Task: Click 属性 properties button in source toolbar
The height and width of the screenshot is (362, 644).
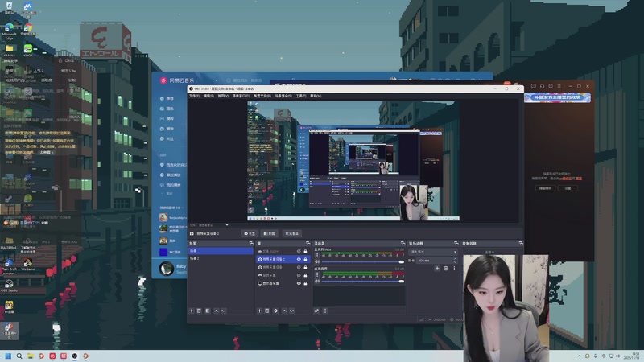Action: 250,233
